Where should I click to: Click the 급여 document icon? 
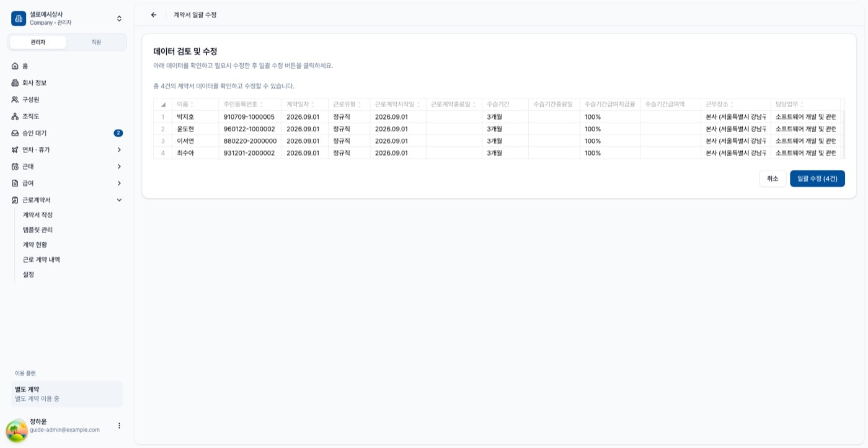coord(15,183)
